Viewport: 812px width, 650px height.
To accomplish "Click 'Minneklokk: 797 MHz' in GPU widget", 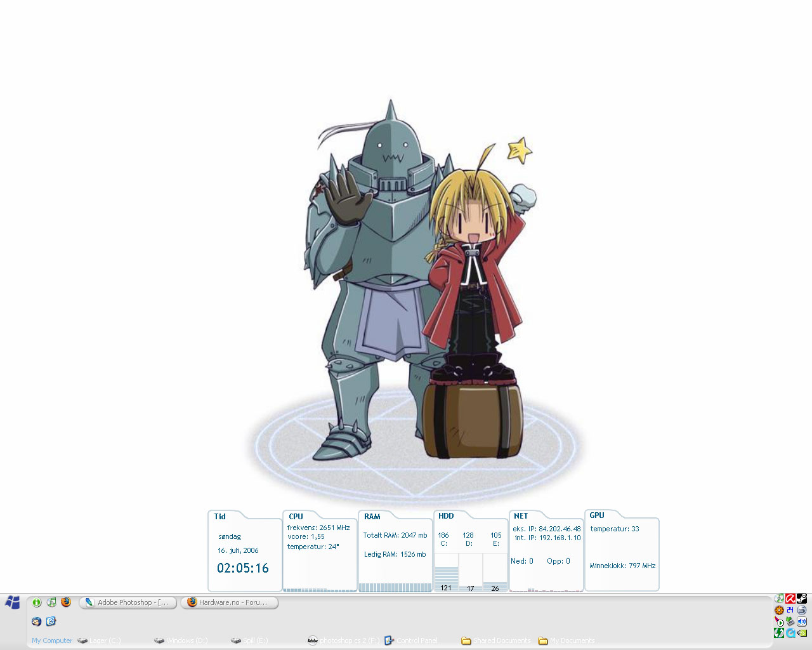I will point(622,566).
